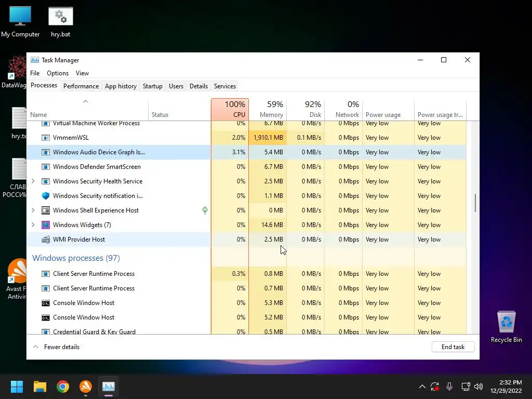Open the File menu

(35, 73)
